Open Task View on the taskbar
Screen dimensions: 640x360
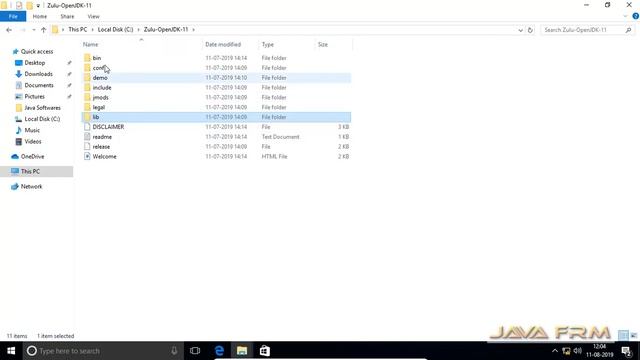pos(195,351)
